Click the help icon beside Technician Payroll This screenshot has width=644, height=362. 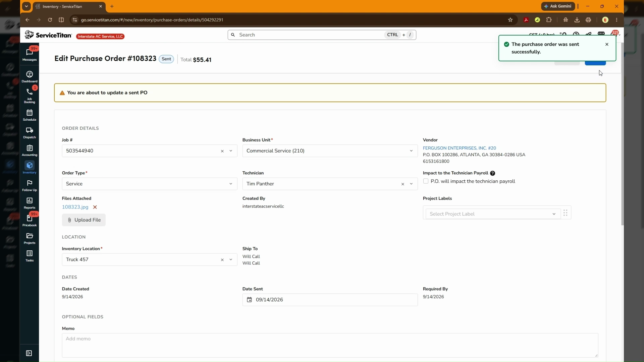(492, 173)
